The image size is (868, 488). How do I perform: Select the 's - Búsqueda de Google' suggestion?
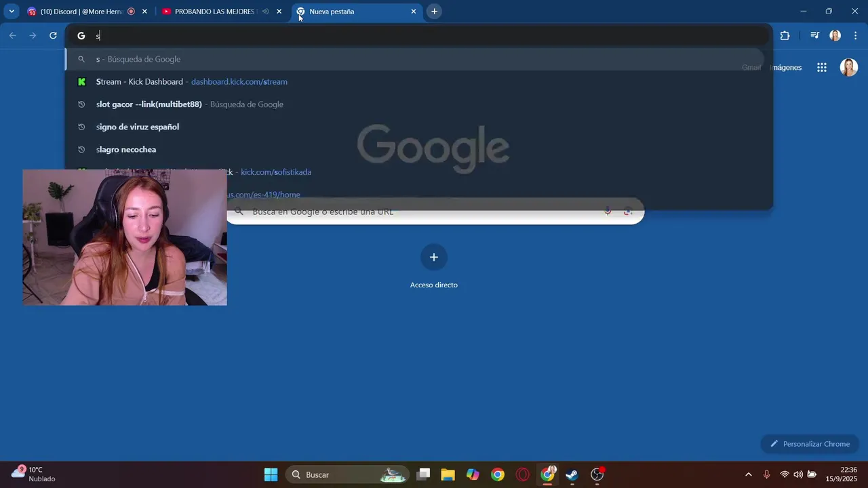coord(414,59)
